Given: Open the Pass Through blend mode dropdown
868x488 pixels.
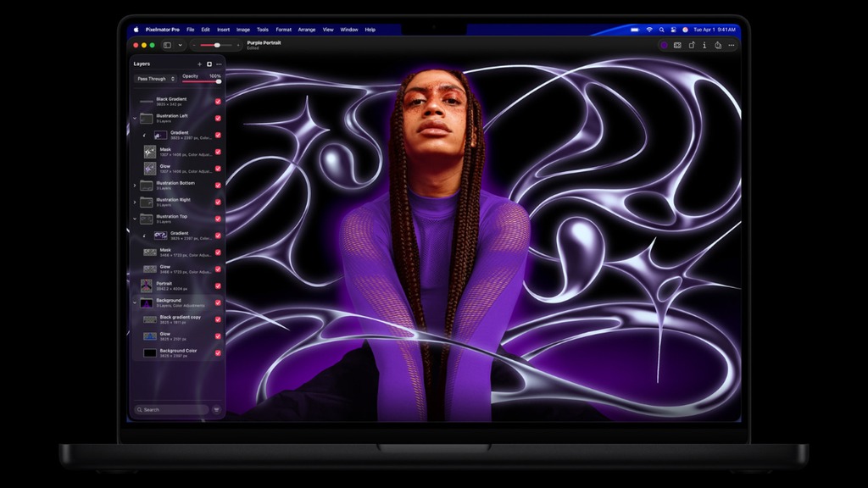Looking at the screenshot, I should [x=153, y=78].
